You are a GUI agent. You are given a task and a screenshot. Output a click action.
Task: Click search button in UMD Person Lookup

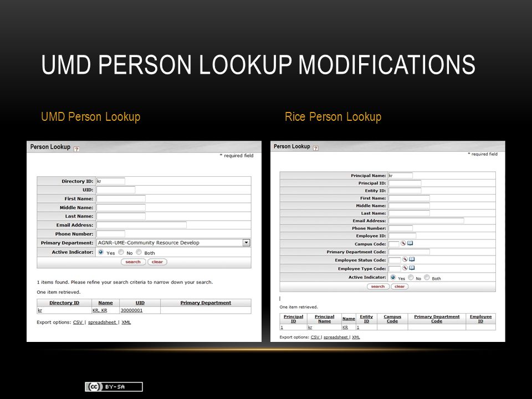133,262
